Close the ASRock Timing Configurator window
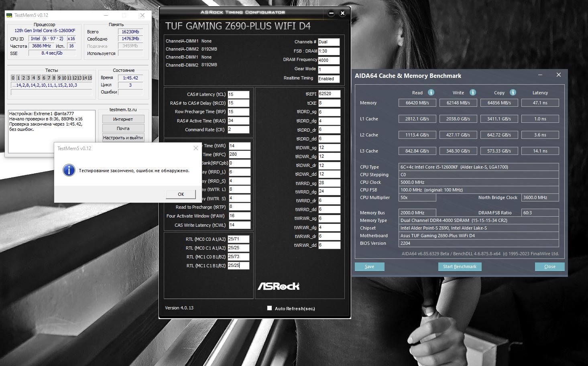The image size is (588, 366). pyautogui.click(x=342, y=13)
